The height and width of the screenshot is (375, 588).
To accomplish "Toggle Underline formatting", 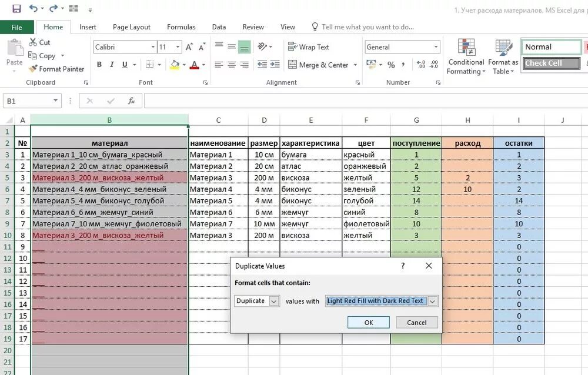I will pos(125,65).
